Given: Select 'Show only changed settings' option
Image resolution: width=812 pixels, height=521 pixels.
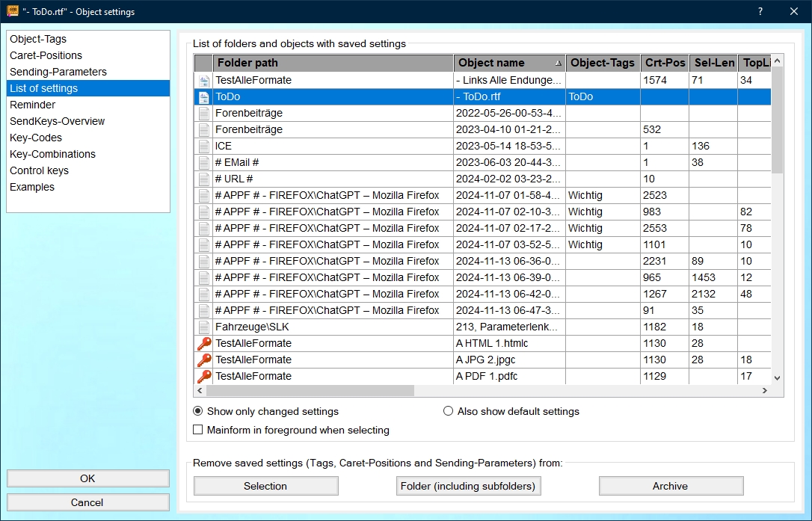Looking at the screenshot, I should click(x=198, y=411).
